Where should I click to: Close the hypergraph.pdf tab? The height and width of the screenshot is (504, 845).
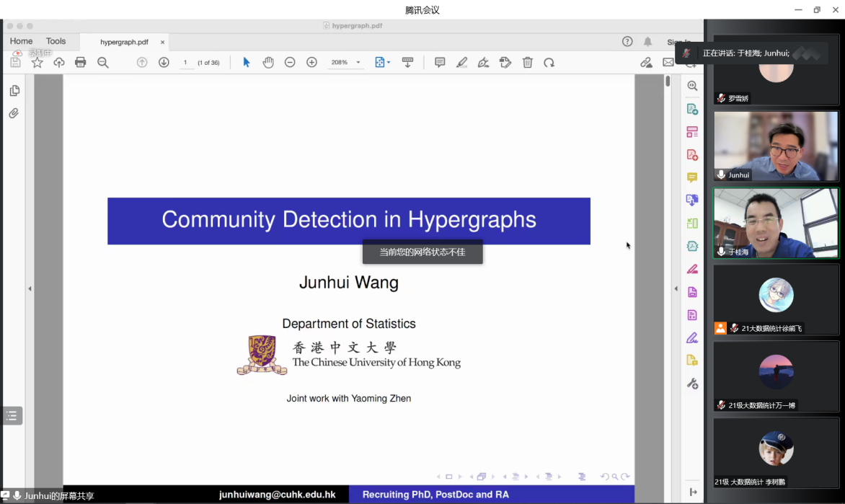coord(162,43)
